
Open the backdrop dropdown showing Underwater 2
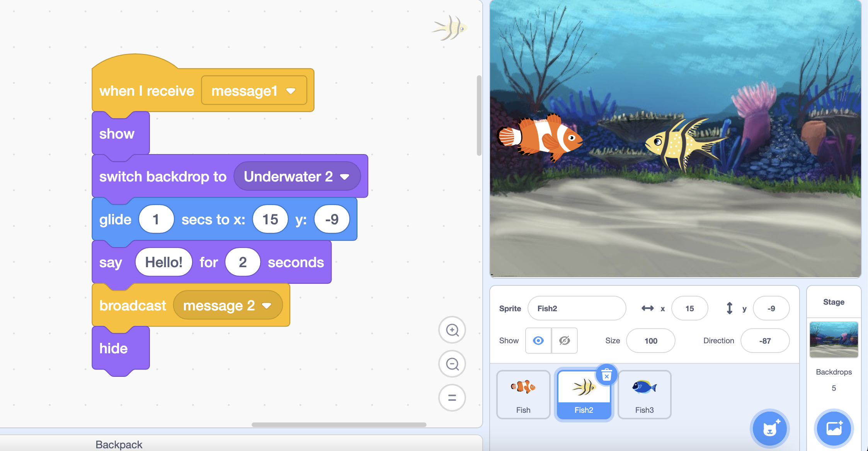click(297, 176)
